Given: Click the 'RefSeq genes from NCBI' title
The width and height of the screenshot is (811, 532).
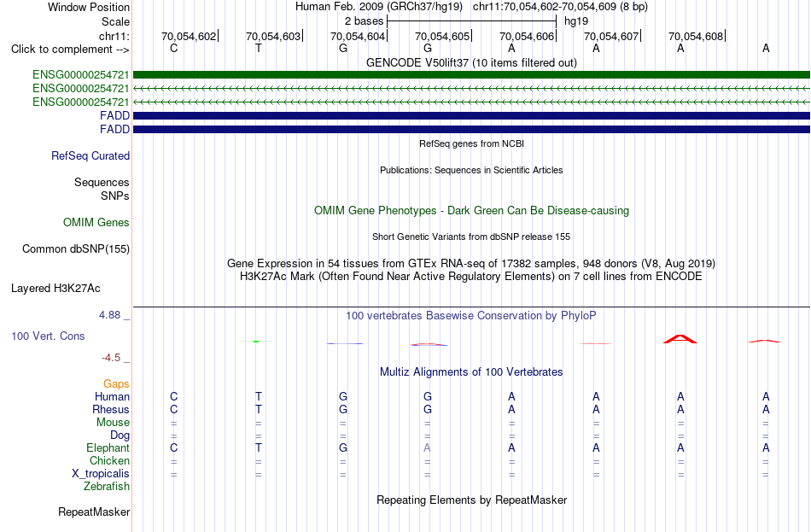Looking at the screenshot, I should tap(471, 143).
